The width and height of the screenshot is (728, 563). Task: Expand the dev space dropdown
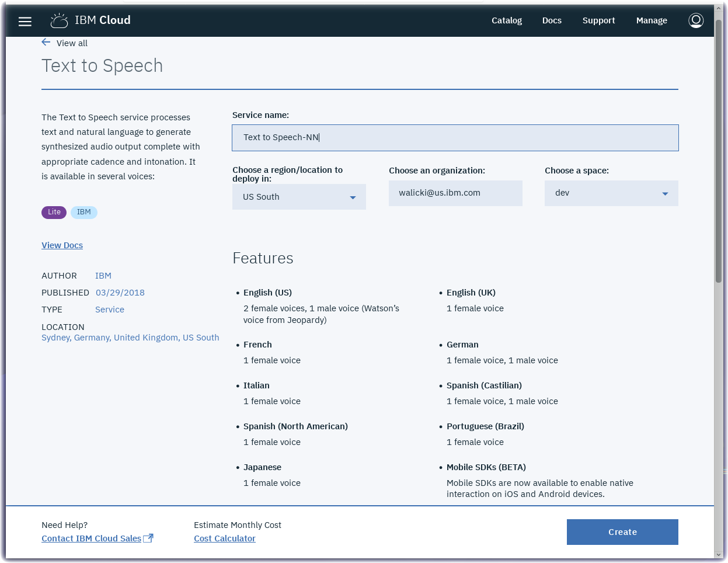(611, 193)
